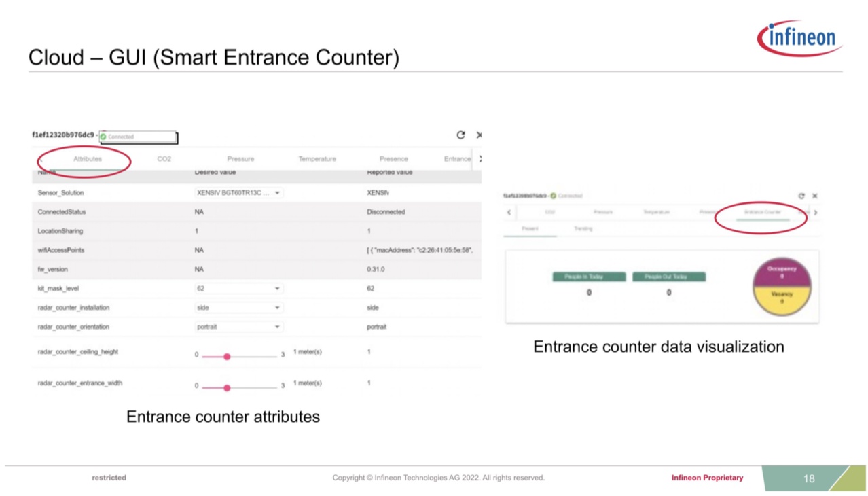
Task: Select the Entrance tab in attributes panel
Action: pos(457,159)
